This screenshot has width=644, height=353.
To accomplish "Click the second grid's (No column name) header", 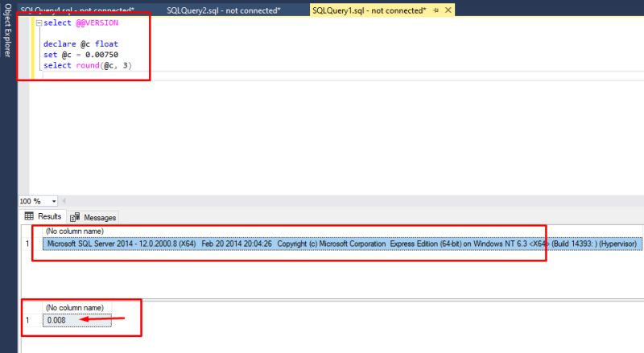I will 74,307.
